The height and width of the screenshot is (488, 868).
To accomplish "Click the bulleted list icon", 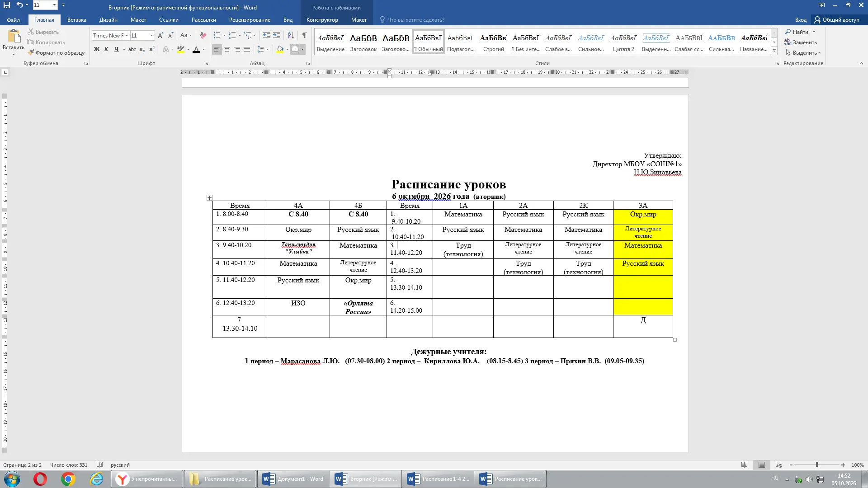I will (217, 35).
